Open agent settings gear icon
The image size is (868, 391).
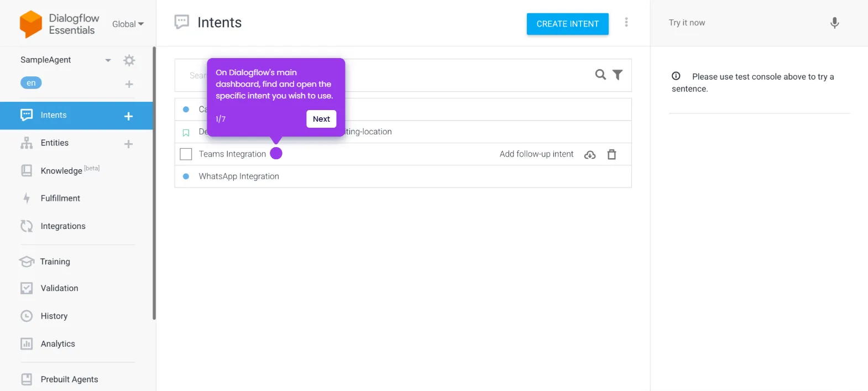(x=129, y=60)
